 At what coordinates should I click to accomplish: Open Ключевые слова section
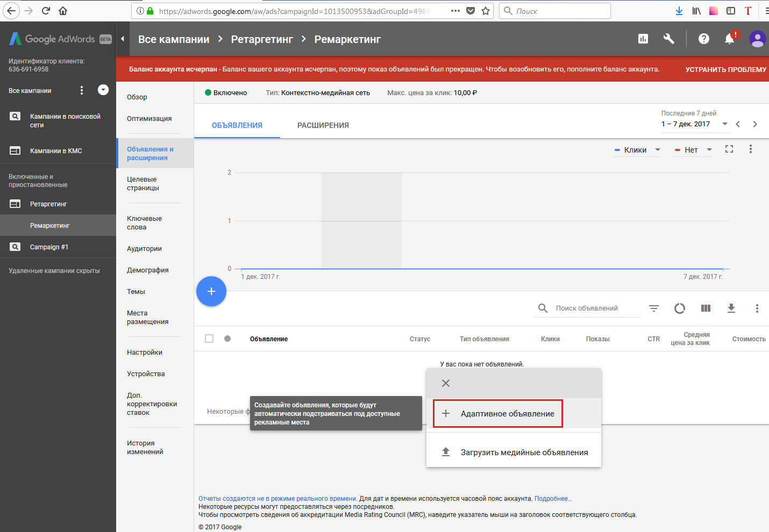(x=144, y=223)
